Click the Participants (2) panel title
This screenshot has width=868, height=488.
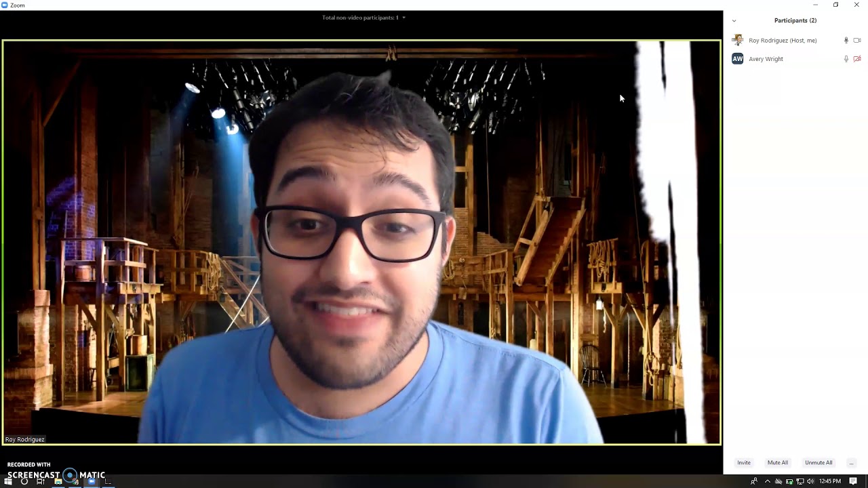pos(795,20)
